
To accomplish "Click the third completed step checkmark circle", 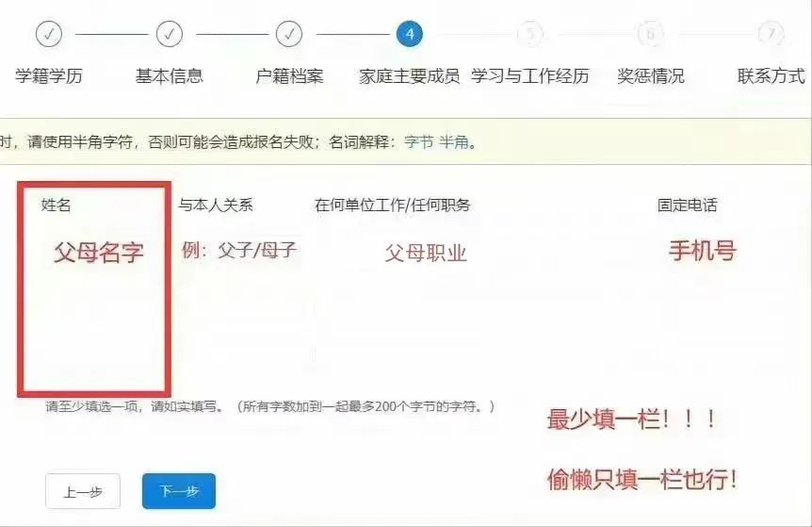I will tap(289, 34).
